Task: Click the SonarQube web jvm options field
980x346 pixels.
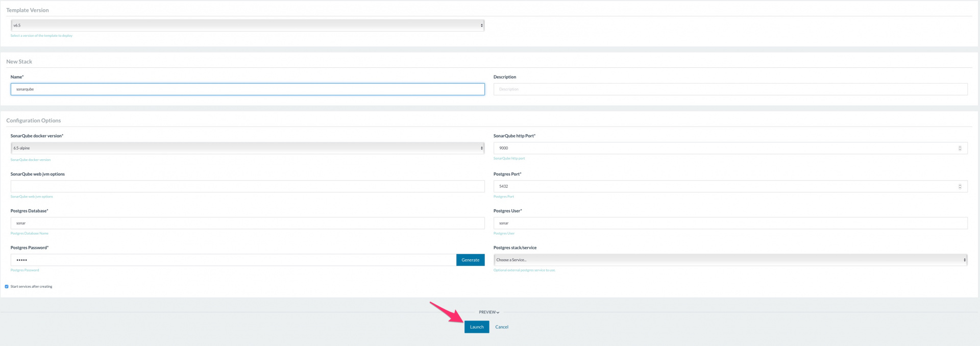Action: (x=247, y=186)
